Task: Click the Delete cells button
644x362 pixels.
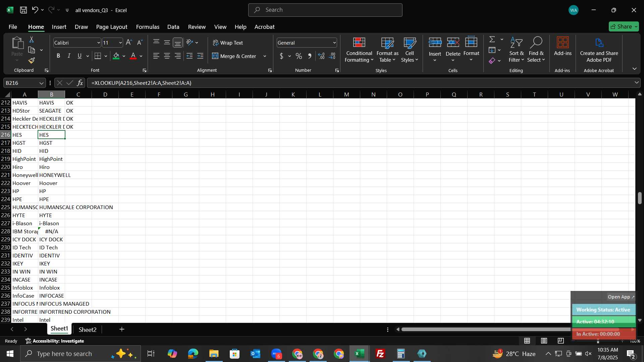Action: click(453, 50)
